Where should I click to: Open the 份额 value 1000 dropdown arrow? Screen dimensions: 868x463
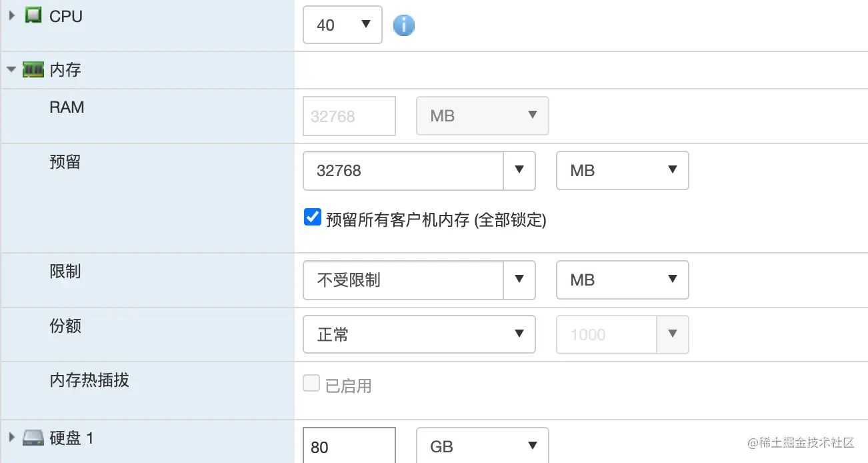pyautogui.click(x=673, y=334)
